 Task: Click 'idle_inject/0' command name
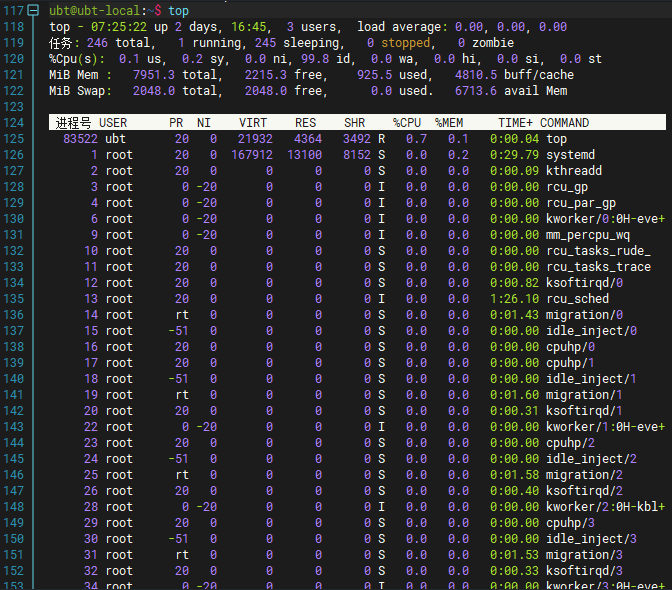click(591, 331)
